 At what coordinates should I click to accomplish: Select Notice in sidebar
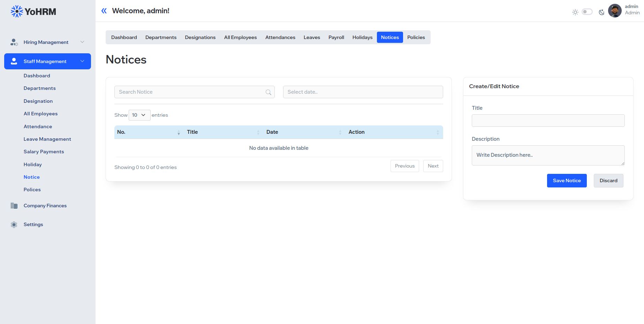[32, 177]
